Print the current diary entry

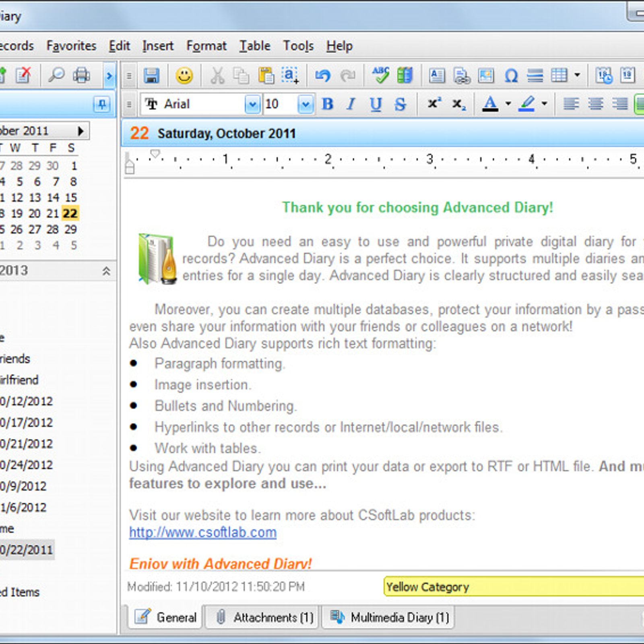(x=81, y=75)
